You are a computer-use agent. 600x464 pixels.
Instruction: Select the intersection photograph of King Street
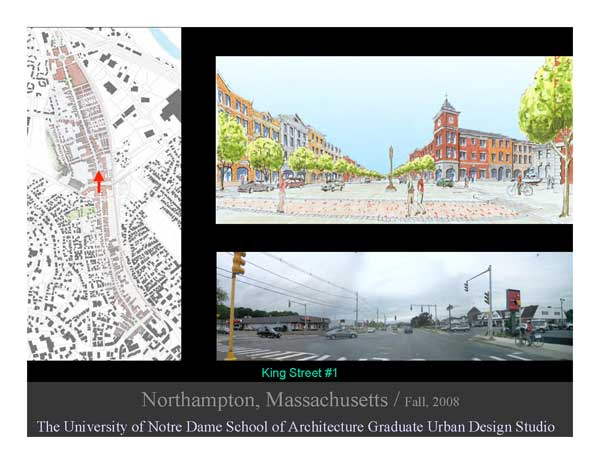tap(395, 306)
